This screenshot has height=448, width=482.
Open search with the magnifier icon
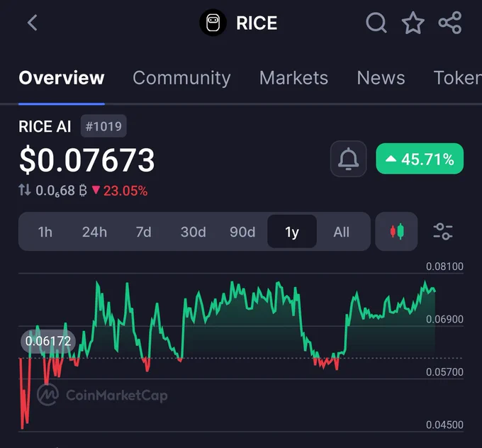pos(376,23)
